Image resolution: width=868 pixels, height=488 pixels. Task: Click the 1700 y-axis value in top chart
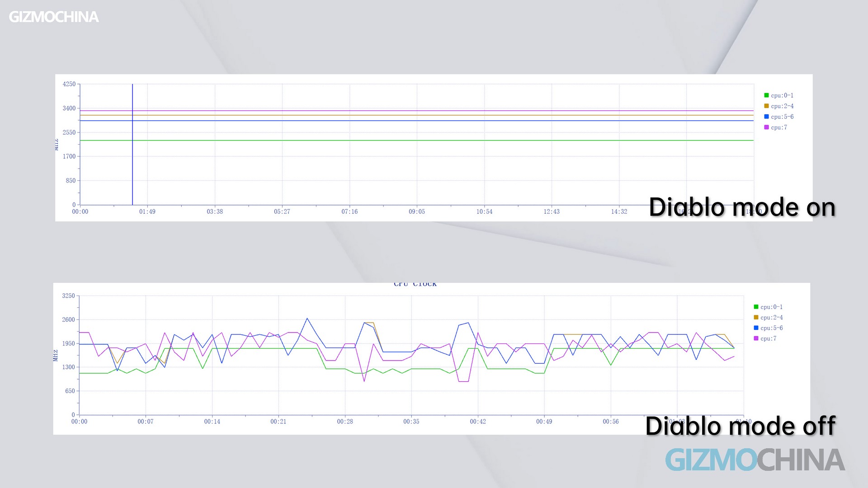pyautogui.click(x=69, y=156)
